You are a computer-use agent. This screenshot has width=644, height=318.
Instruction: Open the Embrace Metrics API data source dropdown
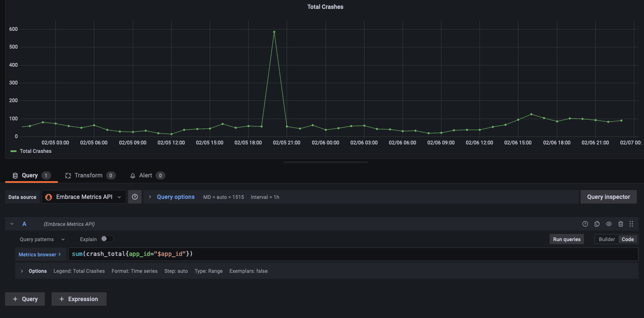(120, 196)
